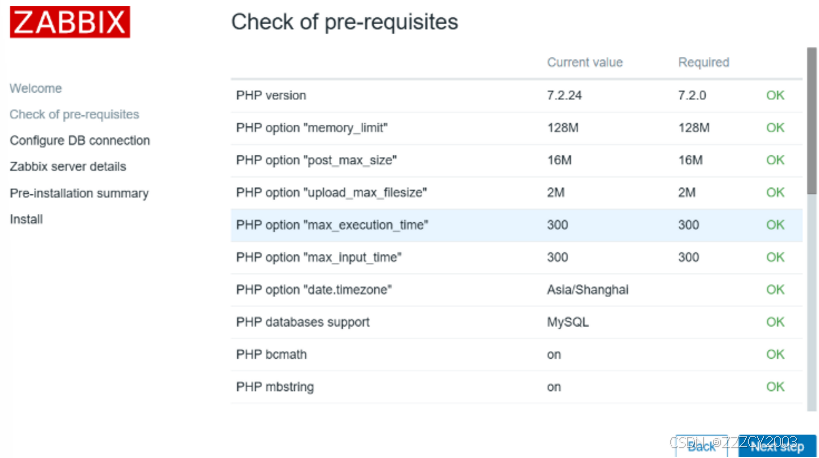Click the "date.timezone" Asia/Shanghai value
819x458 pixels.
(588, 290)
